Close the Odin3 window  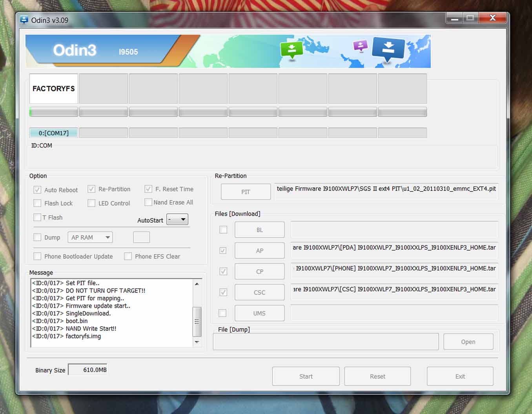click(493, 18)
